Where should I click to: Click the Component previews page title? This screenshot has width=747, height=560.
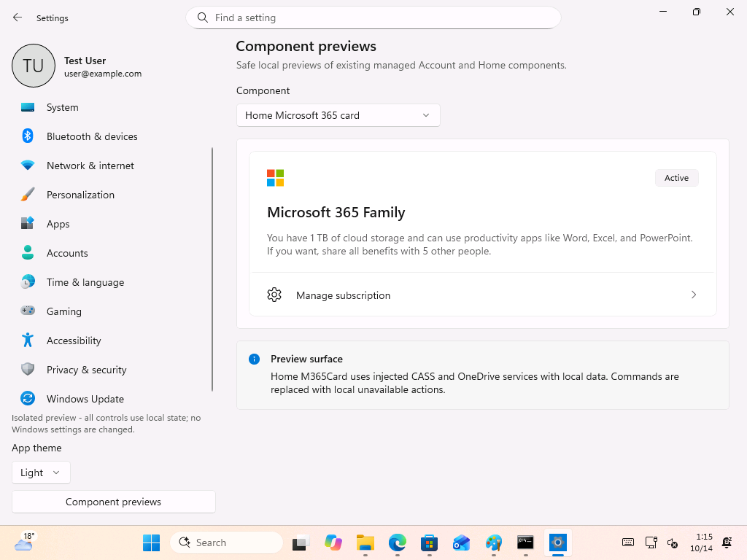[306, 46]
